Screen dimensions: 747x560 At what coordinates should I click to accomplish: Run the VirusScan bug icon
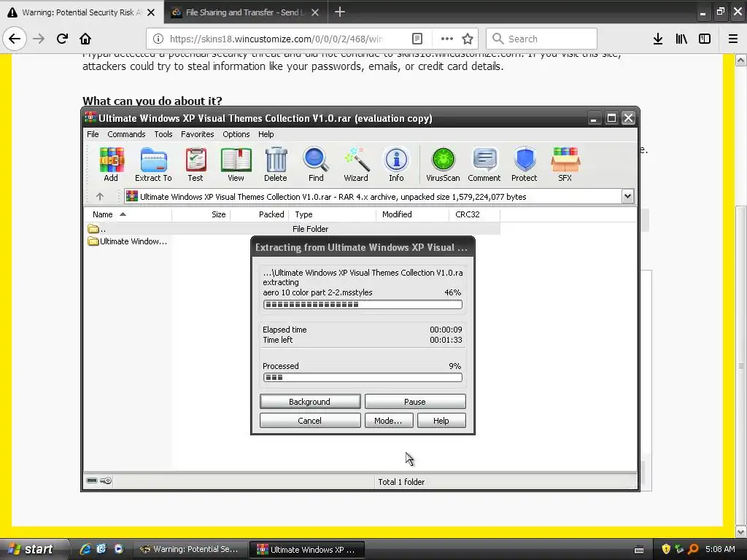[443, 164]
